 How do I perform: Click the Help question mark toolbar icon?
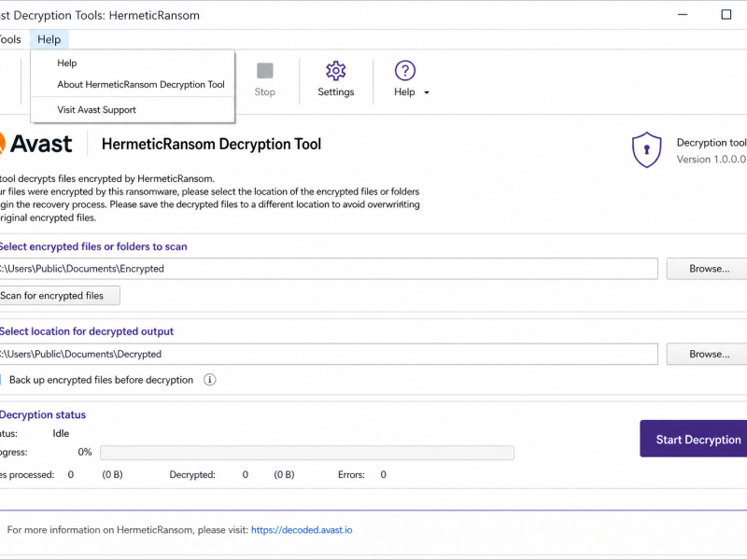405,71
